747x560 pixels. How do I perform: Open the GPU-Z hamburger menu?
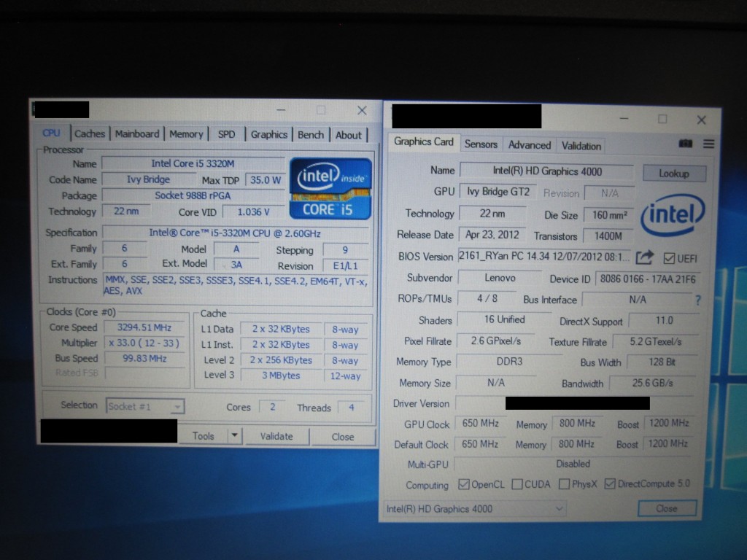[x=708, y=144]
